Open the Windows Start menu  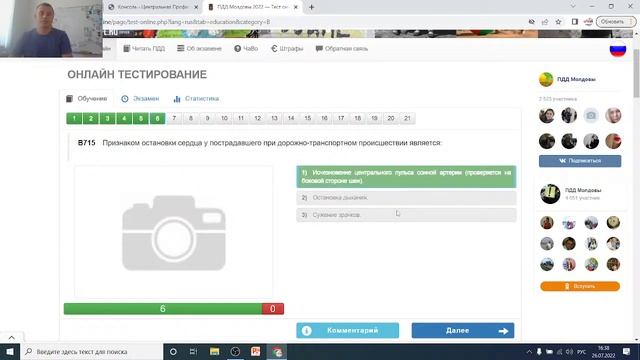pyautogui.click(x=10, y=351)
